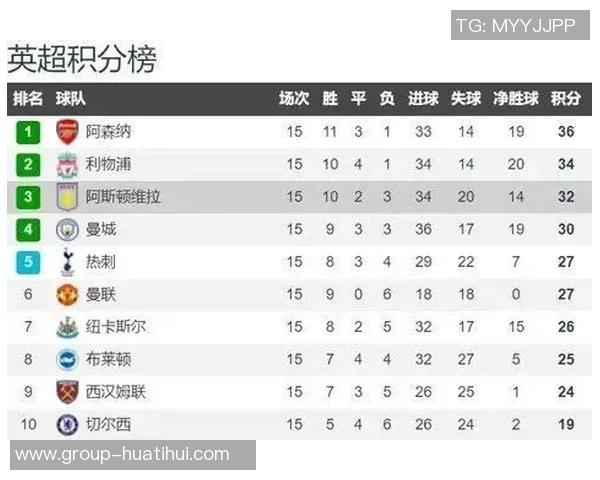Click the Manchester United club crest icon
Image resolution: width=600 pixels, height=480 pixels.
[x=67, y=294]
